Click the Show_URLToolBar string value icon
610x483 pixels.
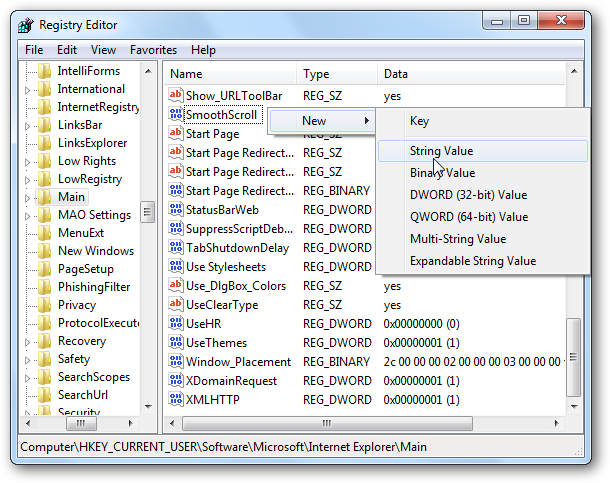pos(176,96)
